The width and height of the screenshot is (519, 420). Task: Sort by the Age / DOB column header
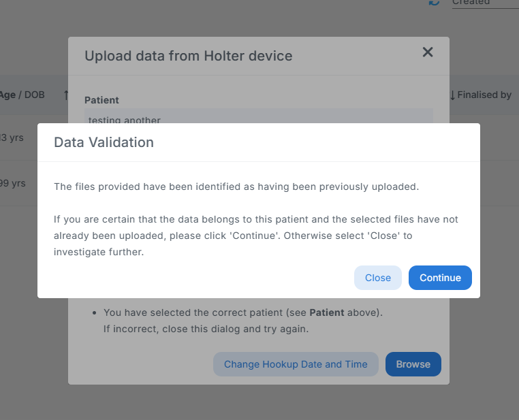click(x=22, y=95)
